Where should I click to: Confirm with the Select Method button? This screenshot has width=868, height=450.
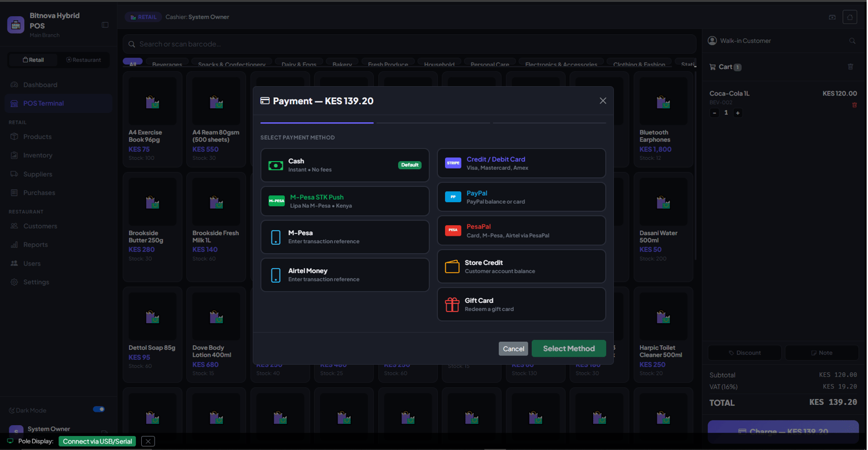[x=569, y=349]
